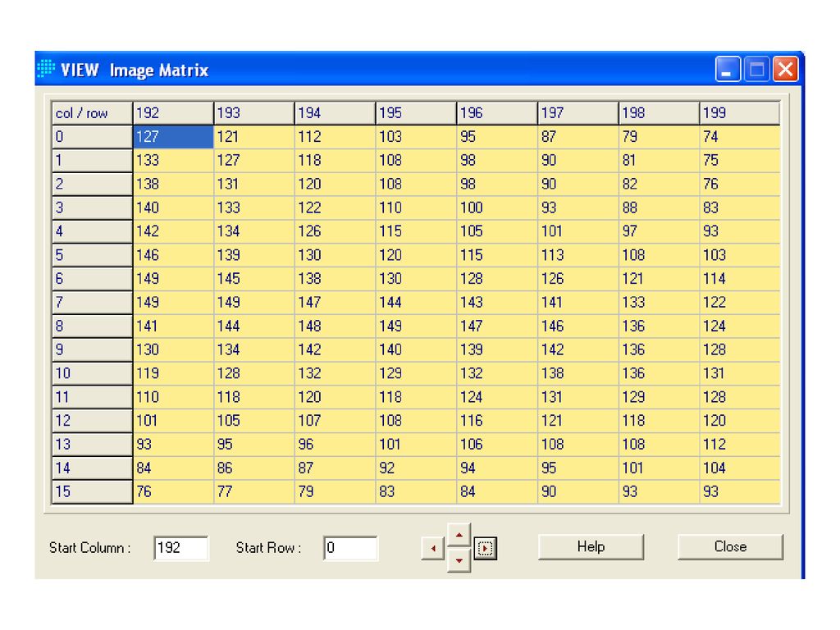
Task: Click the red X window close button
Action: tap(785, 69)
